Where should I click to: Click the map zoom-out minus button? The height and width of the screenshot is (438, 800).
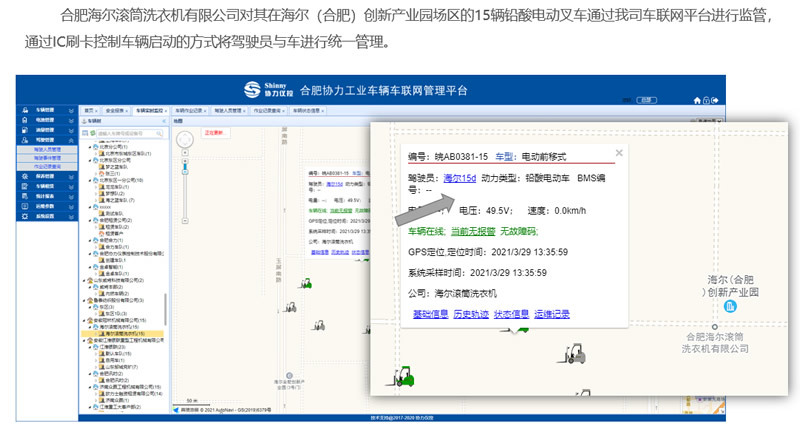pos(185,221)
